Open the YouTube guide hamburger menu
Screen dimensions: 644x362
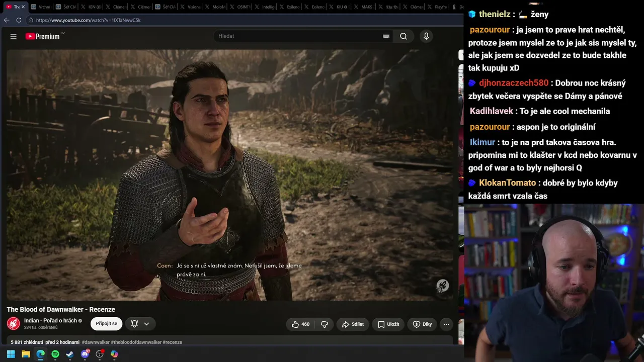[x=14, y=36]
